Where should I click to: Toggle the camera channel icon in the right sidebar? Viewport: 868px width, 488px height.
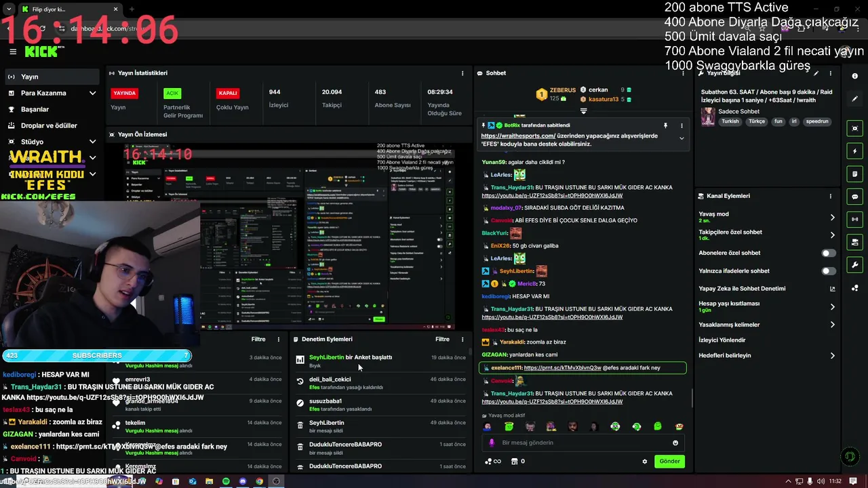[x=855, y=242]
